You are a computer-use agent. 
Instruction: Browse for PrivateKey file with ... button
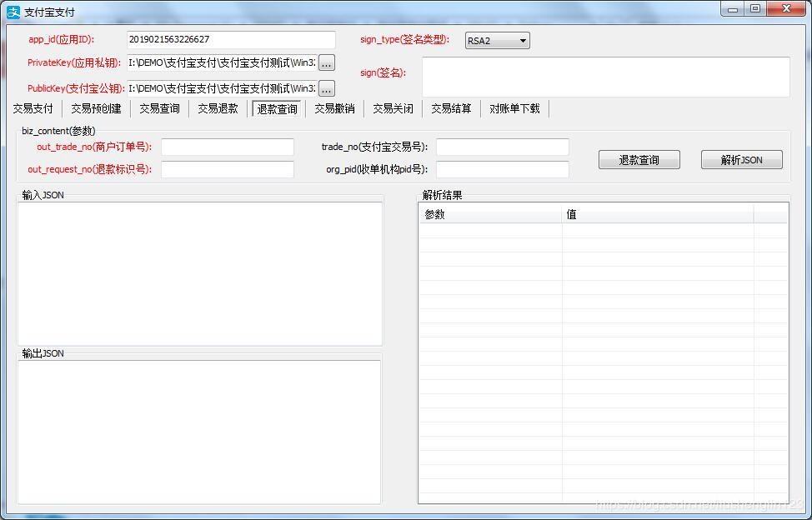click(326, 63)
